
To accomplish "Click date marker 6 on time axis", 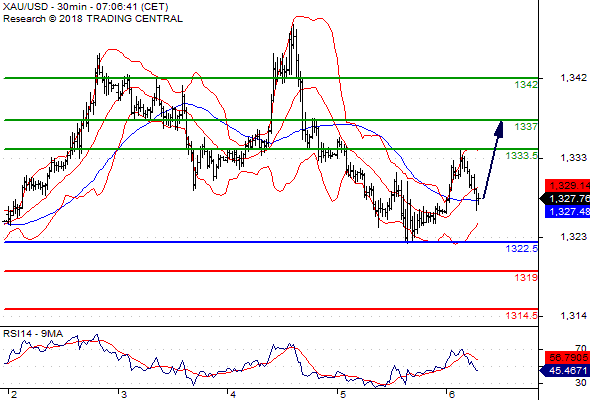I will pos(452,394).
